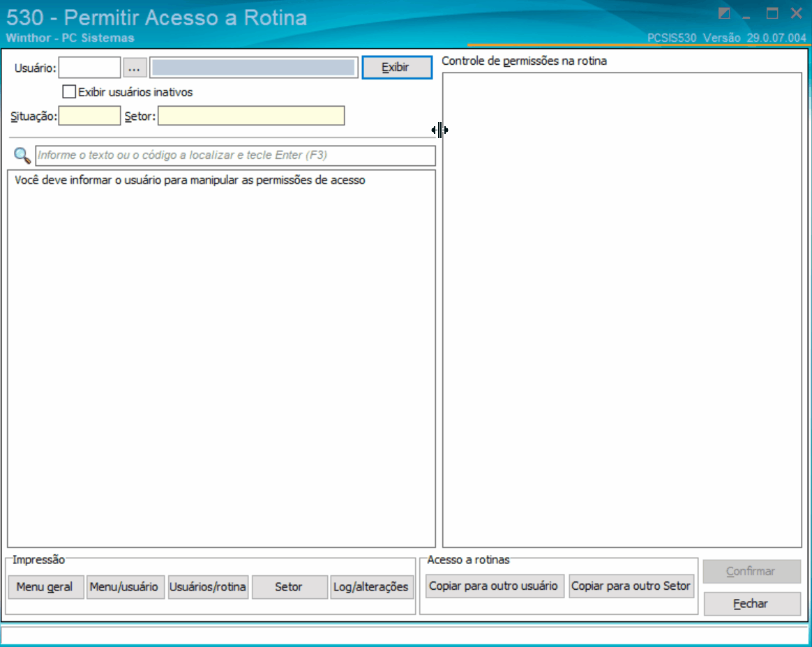812x647 pixels.
Task: Click the message 'Você deve informar o usuário'
Action: pos(190,180)
